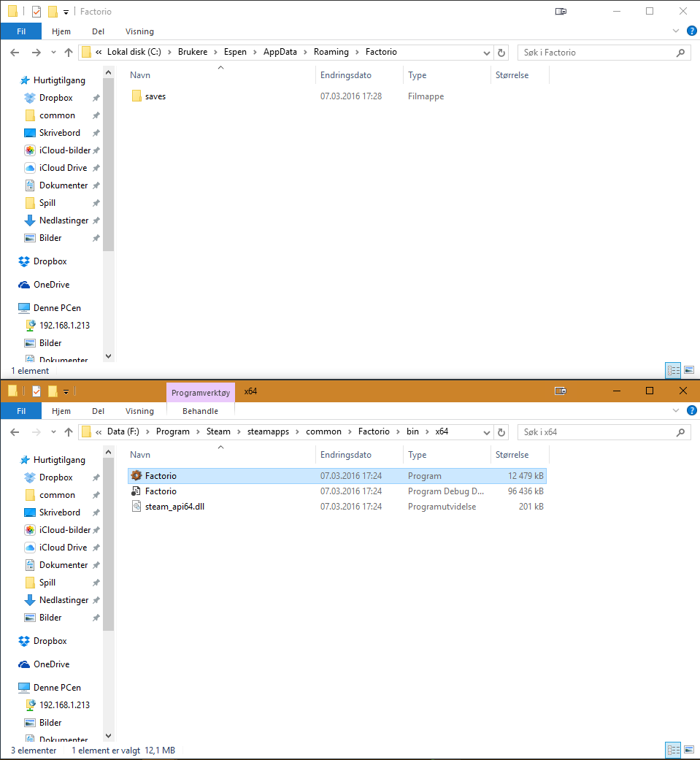Click steamapps in x64 window breadcrumb
Screen dimensions: 700x760
pyautogui.click(x=268, y=431)
